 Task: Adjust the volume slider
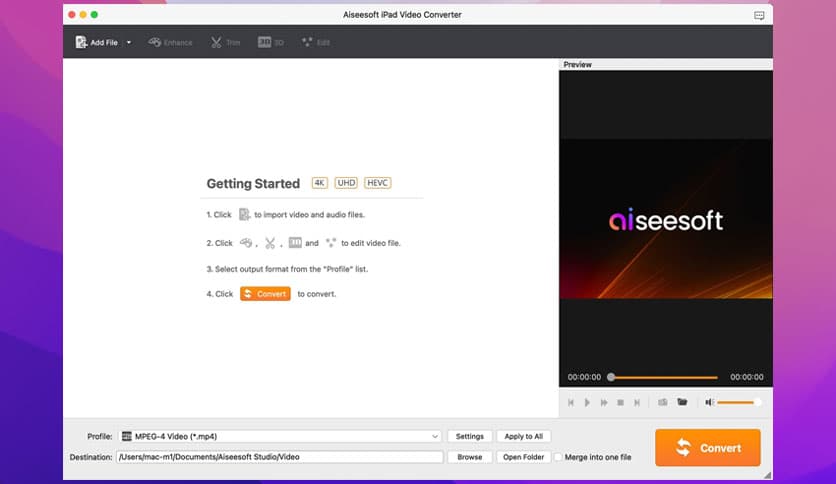click(x=739, y=402)
